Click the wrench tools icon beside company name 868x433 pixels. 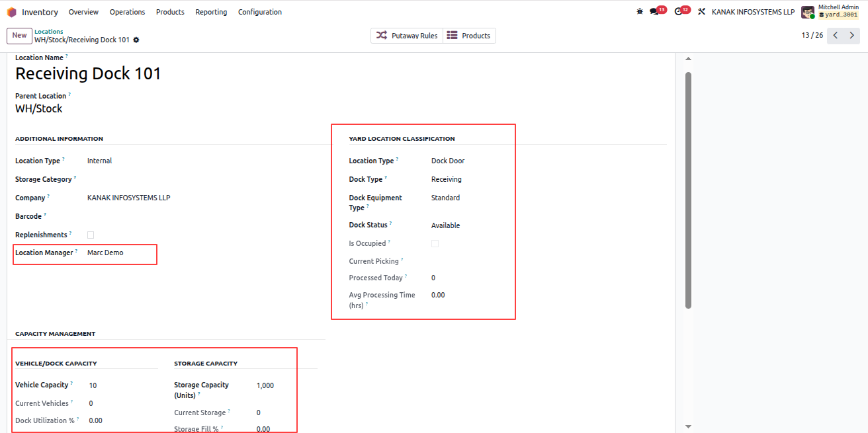tap(702, 12)
